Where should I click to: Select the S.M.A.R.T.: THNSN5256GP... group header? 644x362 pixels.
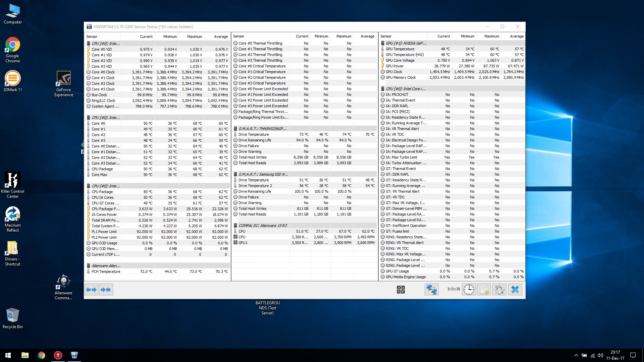tap(305, 129)
